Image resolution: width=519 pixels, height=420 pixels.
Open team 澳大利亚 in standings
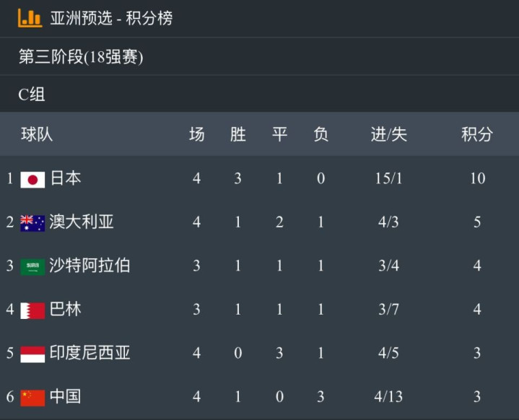82,222
